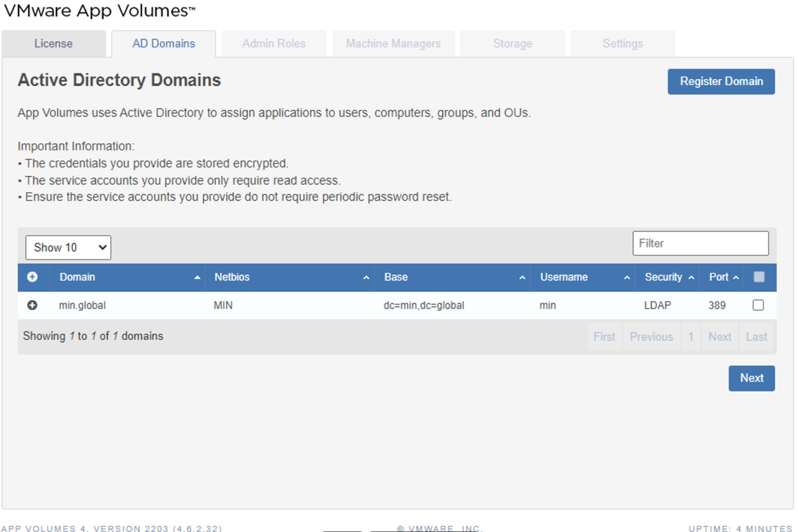Go to First pagination page
This screenshot has width=798, height=532.
(604, 337)
